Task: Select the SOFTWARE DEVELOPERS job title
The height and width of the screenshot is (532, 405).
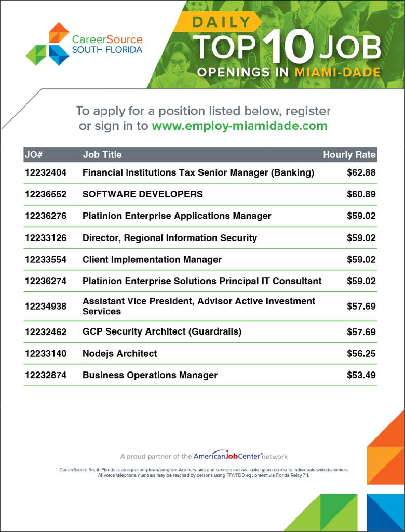Action: tap(143, 194)
